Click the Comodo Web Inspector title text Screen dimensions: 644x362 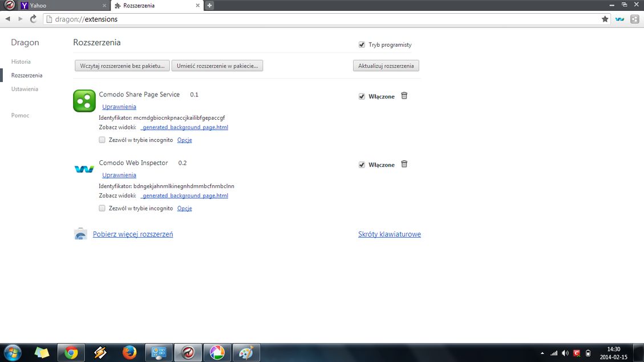[x=133, y=162]
